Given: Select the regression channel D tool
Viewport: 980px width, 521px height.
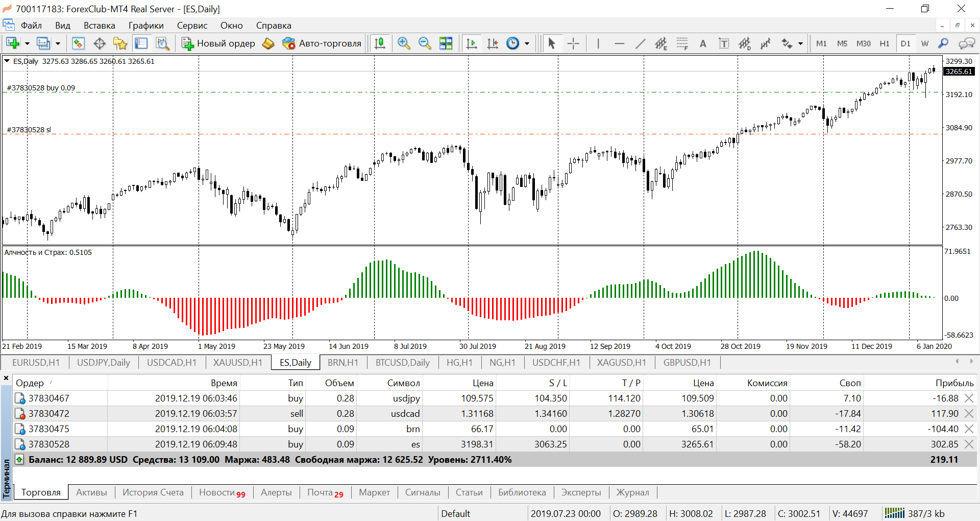Looking at the screenshot, I should (x=745, y=43).
